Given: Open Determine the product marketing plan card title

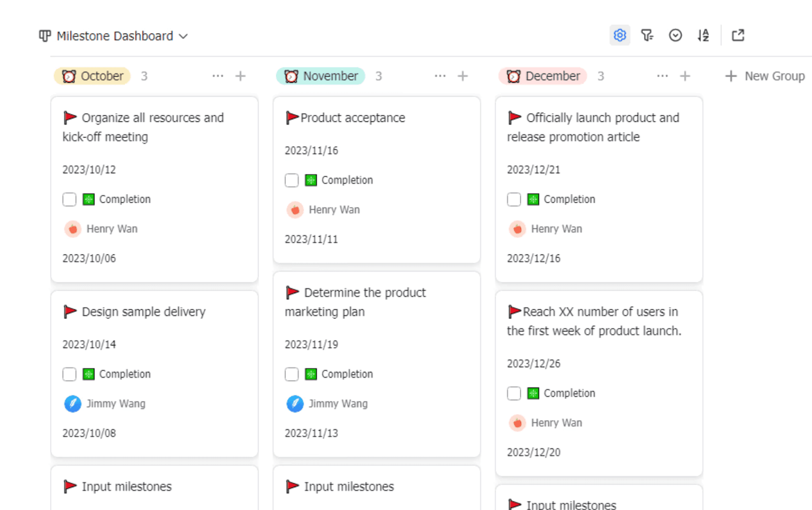Looking at the screenshot, I should [355, 302].
